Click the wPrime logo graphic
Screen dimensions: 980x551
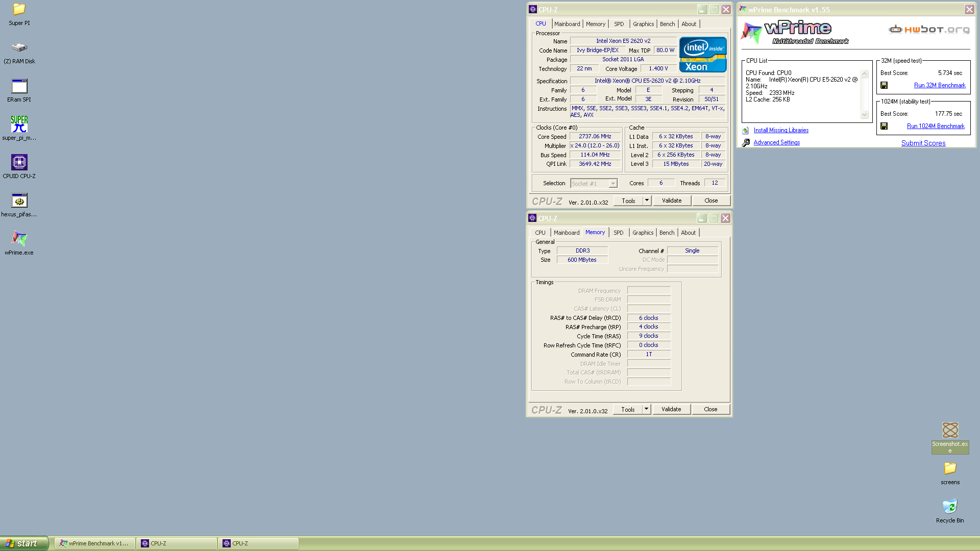[x=795, y=33]
